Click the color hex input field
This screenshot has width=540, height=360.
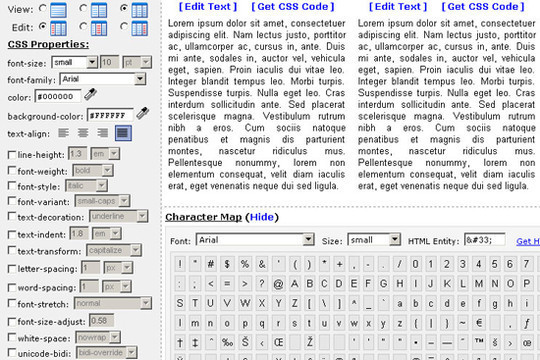[x=58, y=96]
